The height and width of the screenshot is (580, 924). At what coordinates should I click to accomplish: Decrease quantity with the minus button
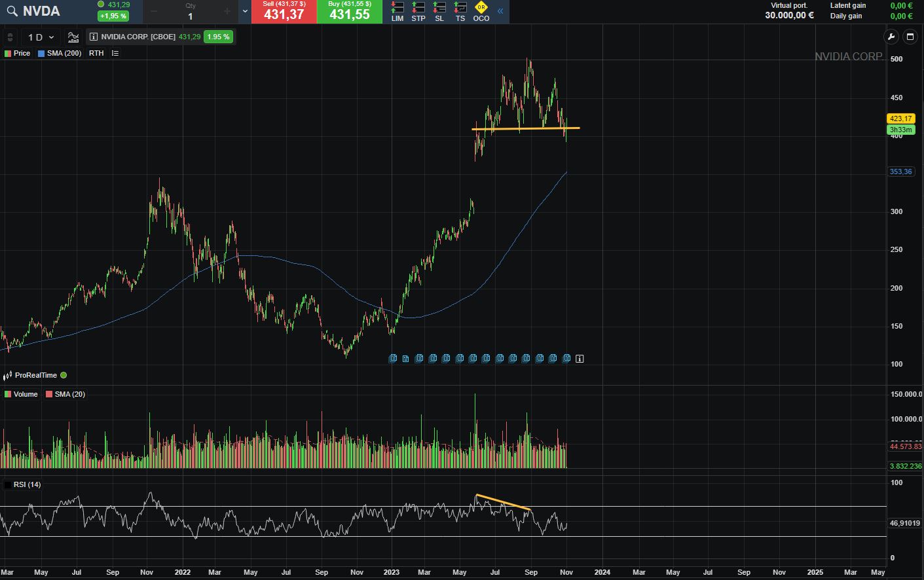tap(154, 11)
